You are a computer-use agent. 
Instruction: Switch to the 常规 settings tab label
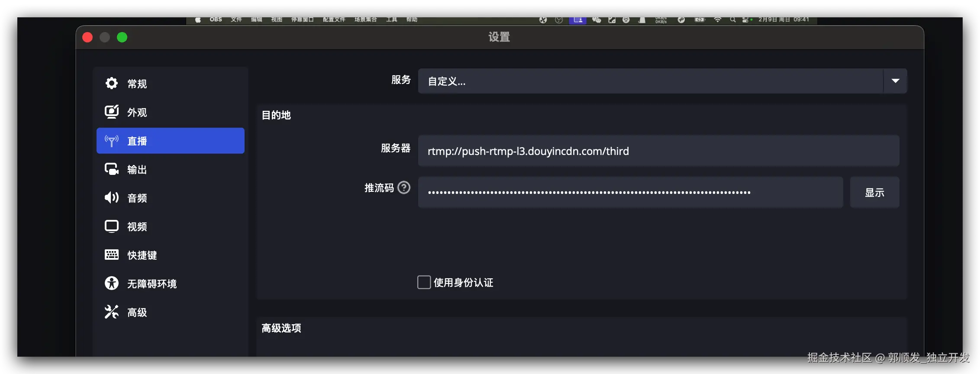[x=137, y=84]
